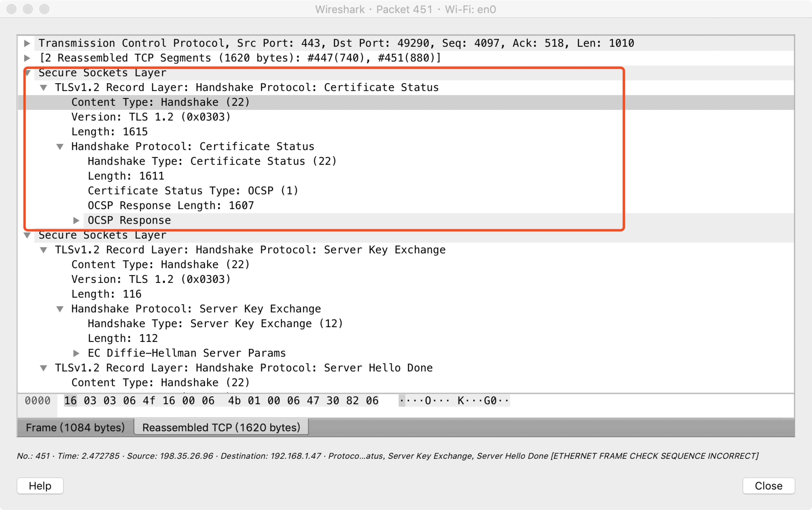The width and height of the screenshot is (812, 510).
Task: Expand the Transmission Control Protocol row
Action: tap(27, 43)
